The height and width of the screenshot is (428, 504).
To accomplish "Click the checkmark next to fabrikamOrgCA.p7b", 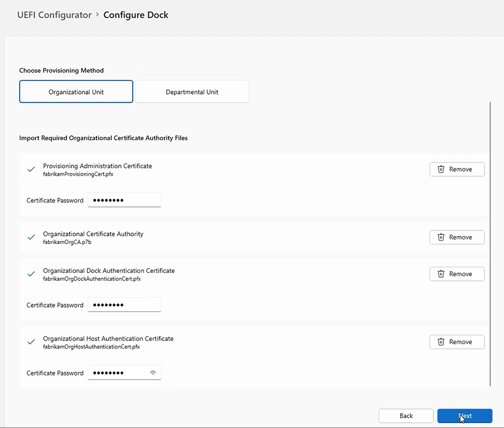I will point(31,237).
